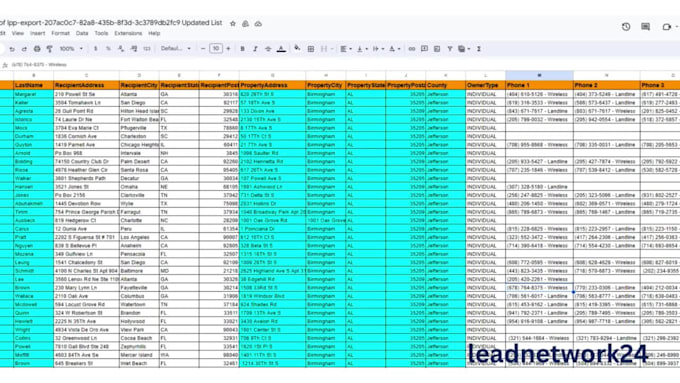Open the Data menu

[x=82, y=33]
